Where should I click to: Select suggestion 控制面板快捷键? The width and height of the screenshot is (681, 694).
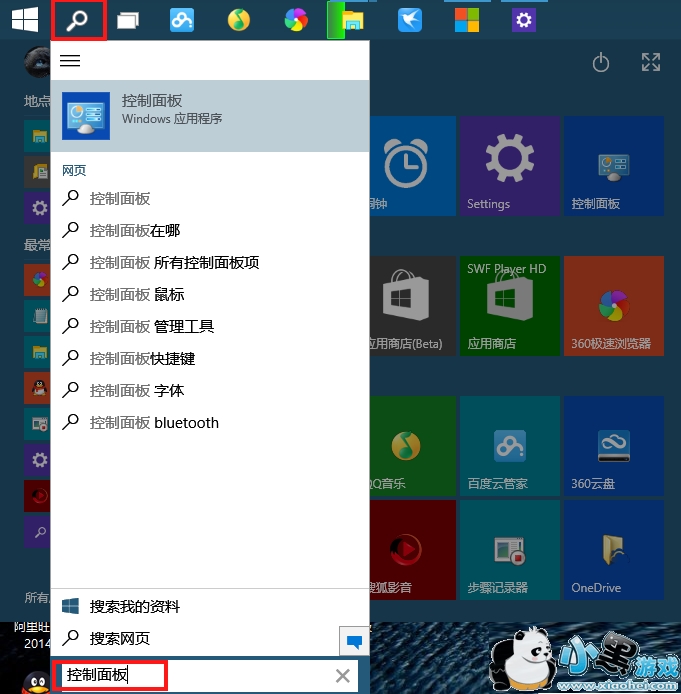click(210, 359)
